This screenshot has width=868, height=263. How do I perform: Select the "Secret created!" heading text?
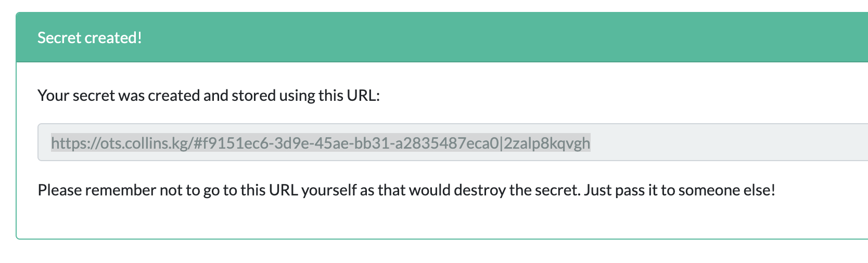(90, 37)
